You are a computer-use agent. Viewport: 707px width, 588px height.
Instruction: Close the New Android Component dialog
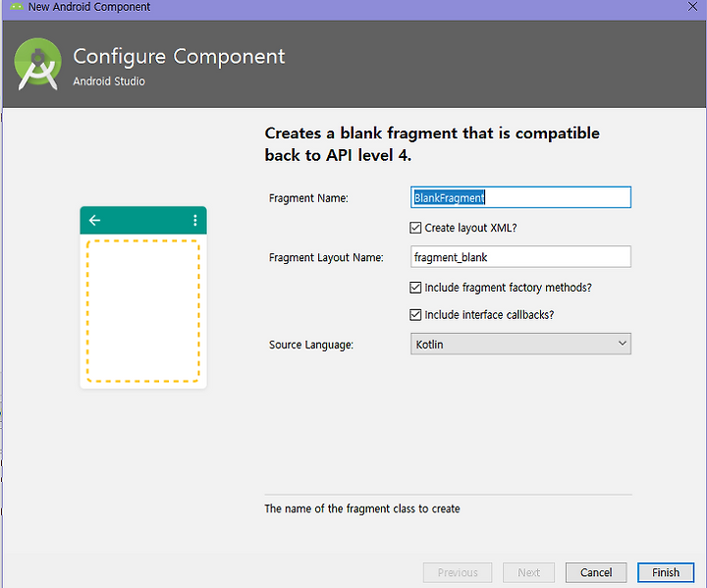click(692, 6)
